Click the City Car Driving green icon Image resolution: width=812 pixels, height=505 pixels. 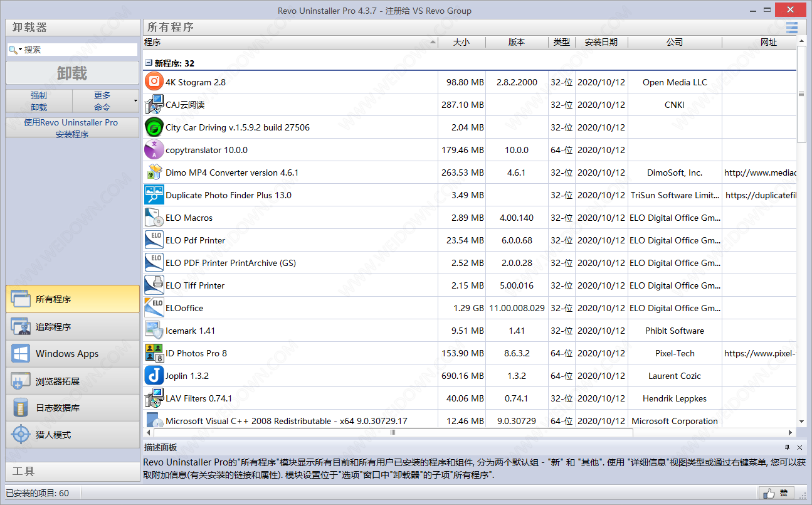(154, 127)
